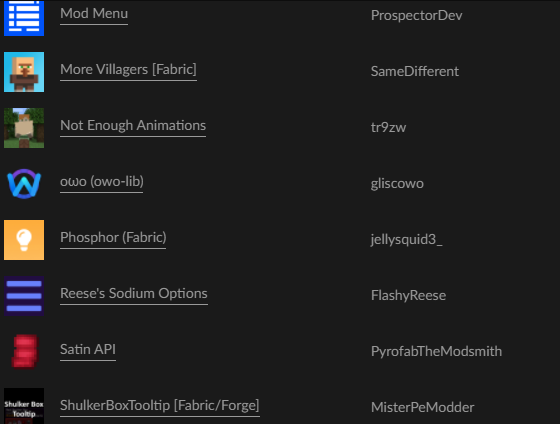Open the Mod Menu link
Viewport: 560px width, 424px height.
pyautogui.click(x=94, y=14)
